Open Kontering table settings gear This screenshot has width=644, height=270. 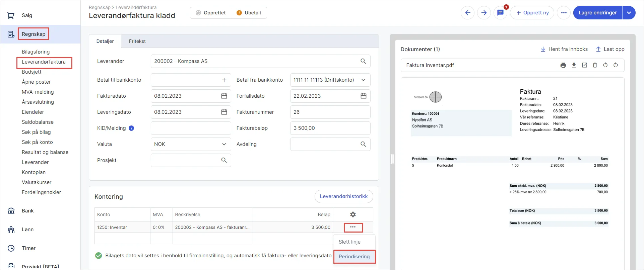[x=353, y=214]
